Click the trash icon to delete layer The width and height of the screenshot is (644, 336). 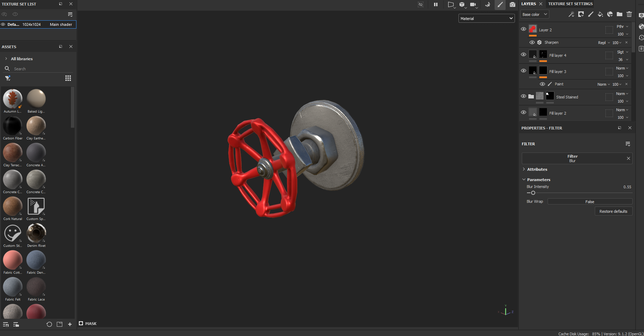click(x=629, y=14)
